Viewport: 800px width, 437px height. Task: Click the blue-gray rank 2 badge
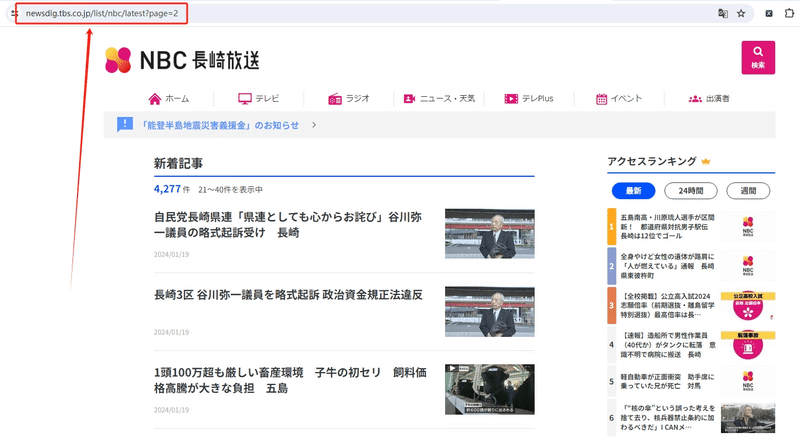coord(611,266)
